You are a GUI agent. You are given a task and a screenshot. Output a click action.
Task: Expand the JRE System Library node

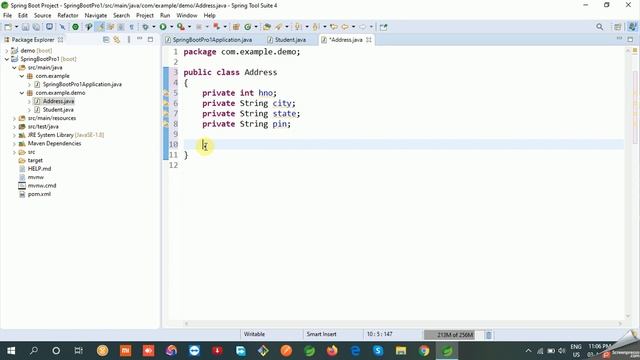14,135
